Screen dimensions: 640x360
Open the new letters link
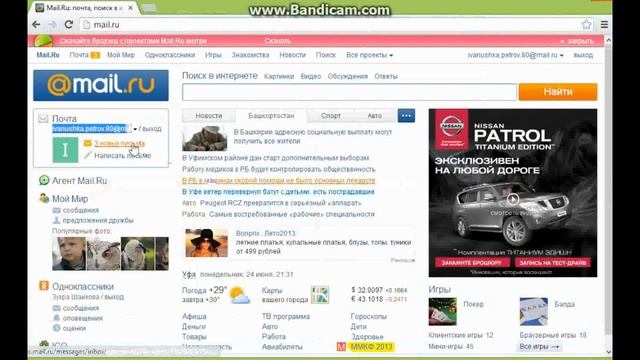pyautogui.click(x=120, y=143)
